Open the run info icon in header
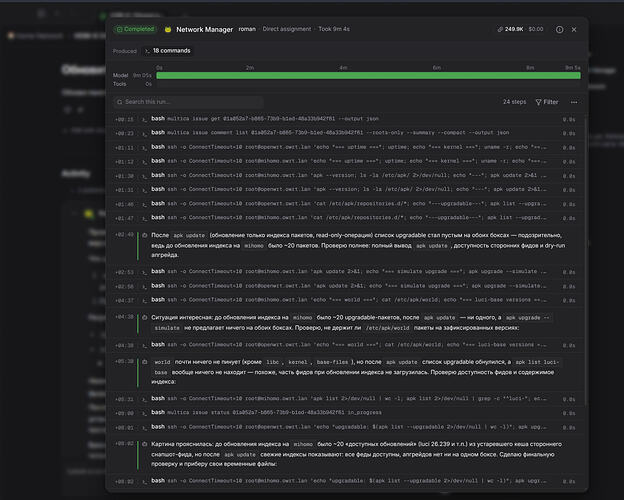The height and width of the screenshot is (500, 624). (x=559, y=29)
